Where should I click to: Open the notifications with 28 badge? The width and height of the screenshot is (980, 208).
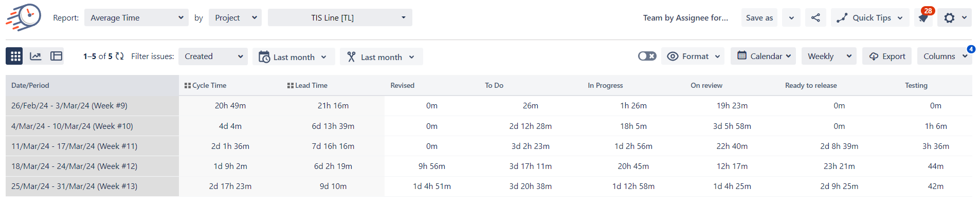(x=923, y=17)
